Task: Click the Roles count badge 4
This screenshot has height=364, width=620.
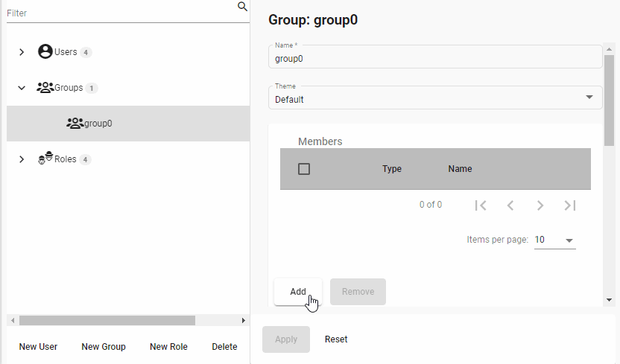Action: (x=85, y=159)
